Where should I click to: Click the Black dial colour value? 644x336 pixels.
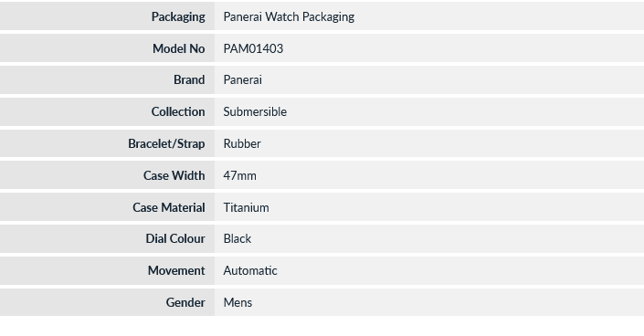coord(237,238)
